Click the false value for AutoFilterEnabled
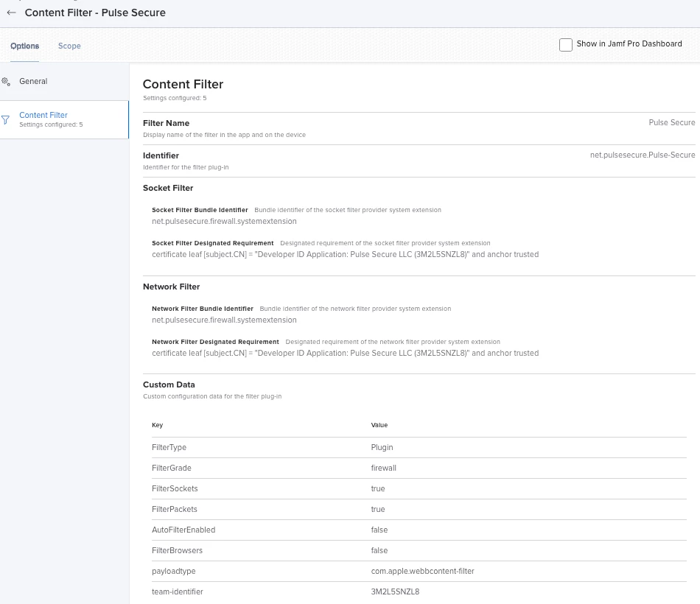The width and height of the screenshot is (700, 604). click(379, 530)
